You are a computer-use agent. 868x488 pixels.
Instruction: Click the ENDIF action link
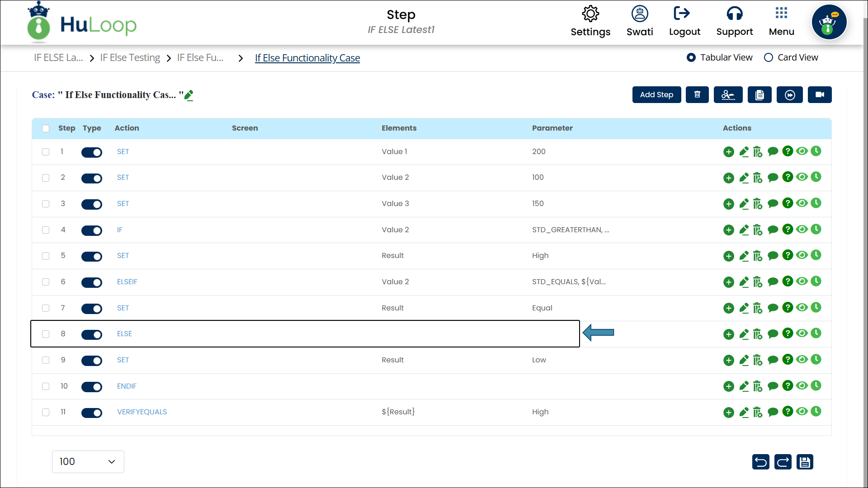click(127, 386)
